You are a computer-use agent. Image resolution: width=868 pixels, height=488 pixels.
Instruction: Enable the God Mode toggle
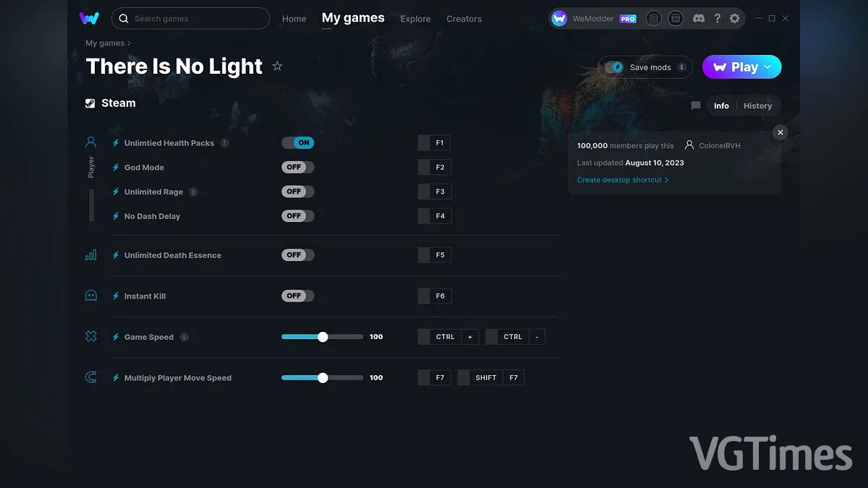[x=298, y=167]
